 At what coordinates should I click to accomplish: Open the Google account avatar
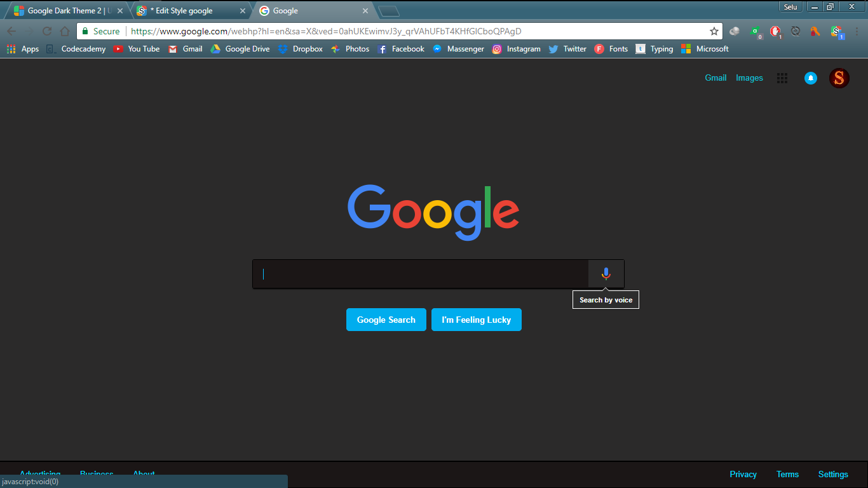839,78
